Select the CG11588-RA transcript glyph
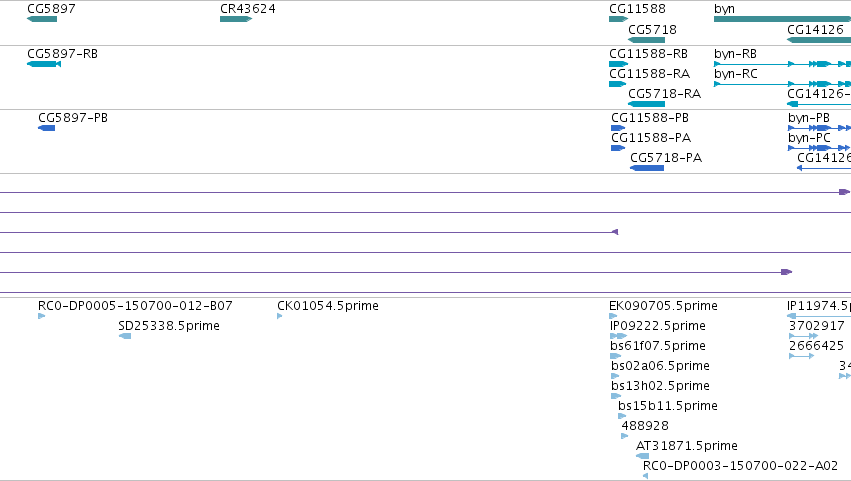The width and height of the screenshot is (851, 481). (x=618, y=84)
